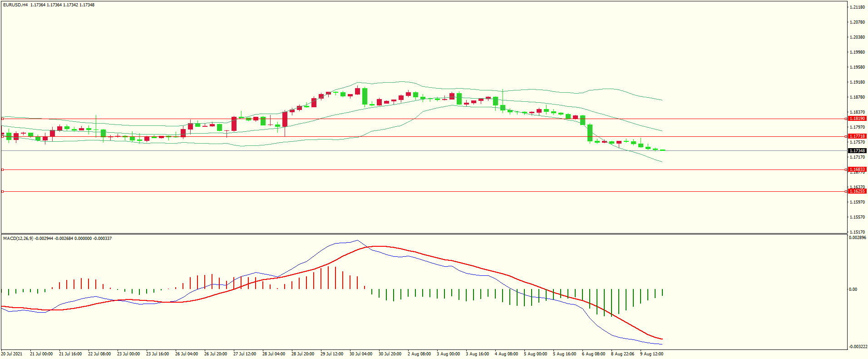Select the red 1.18190 price tag
Viewport: 868px width, 359px height.
tap(857, 119)
